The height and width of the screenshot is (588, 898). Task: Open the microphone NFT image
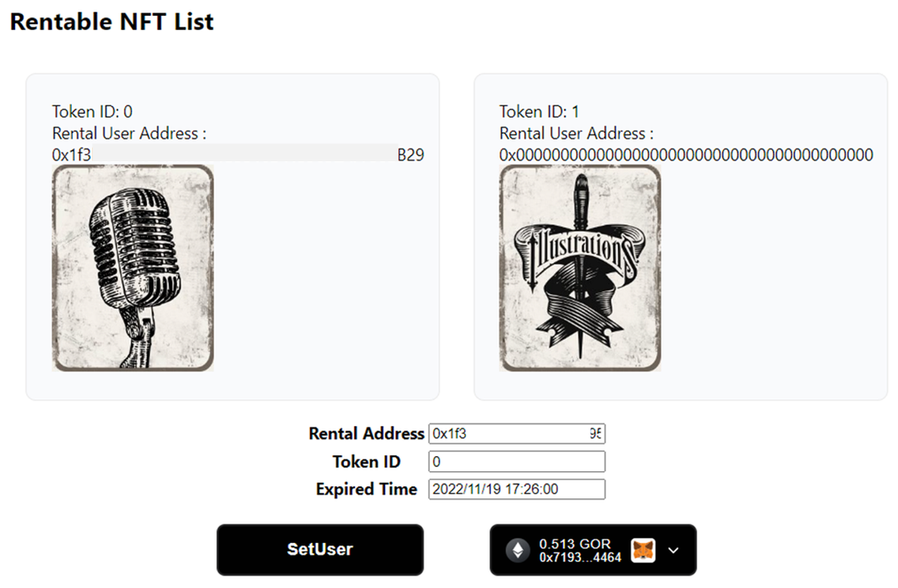coord(133,267)
